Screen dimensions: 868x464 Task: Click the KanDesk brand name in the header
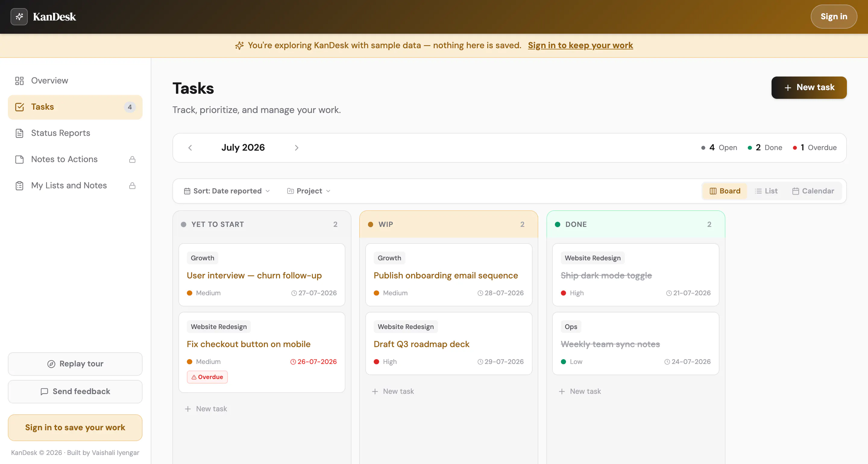point(54,17)
